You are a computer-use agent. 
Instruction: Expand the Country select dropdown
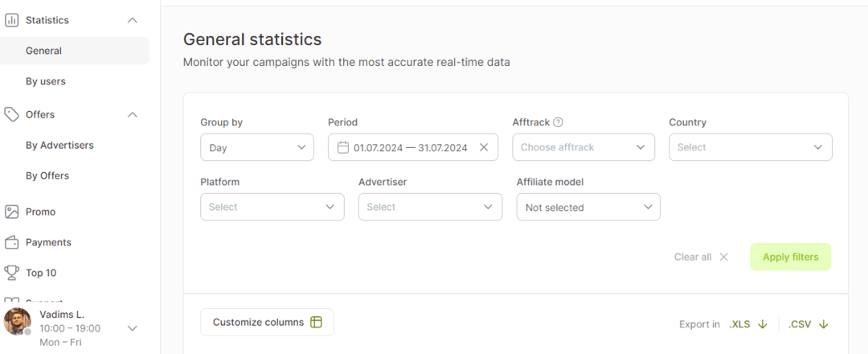click(750, 147)
